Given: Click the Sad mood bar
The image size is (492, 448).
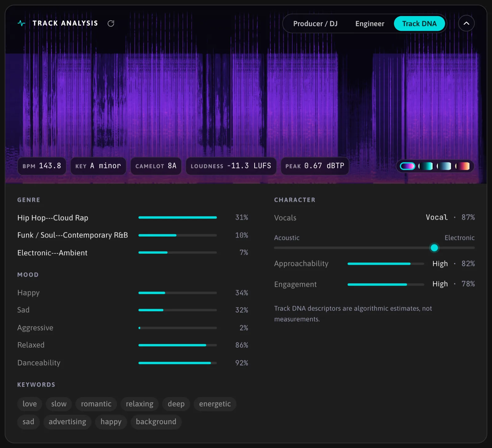Looking at the screenshot, I should tap(177, 310).
